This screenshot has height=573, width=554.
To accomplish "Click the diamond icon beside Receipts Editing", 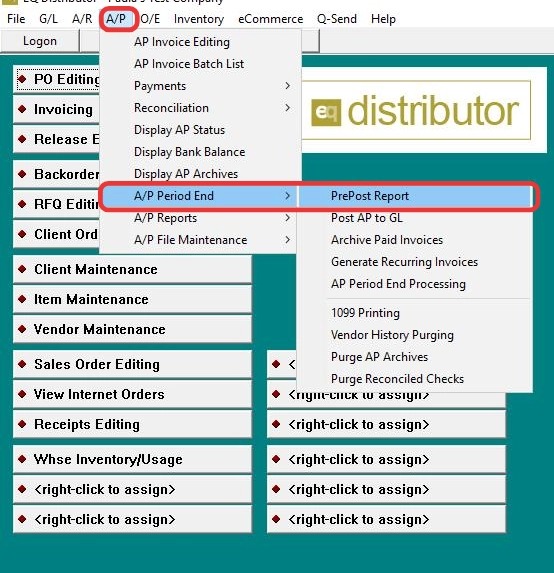I will click(x=22, y=424).
